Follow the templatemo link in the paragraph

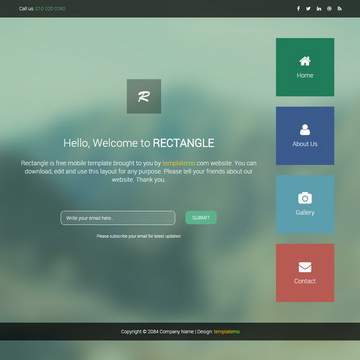click(179, 163)
